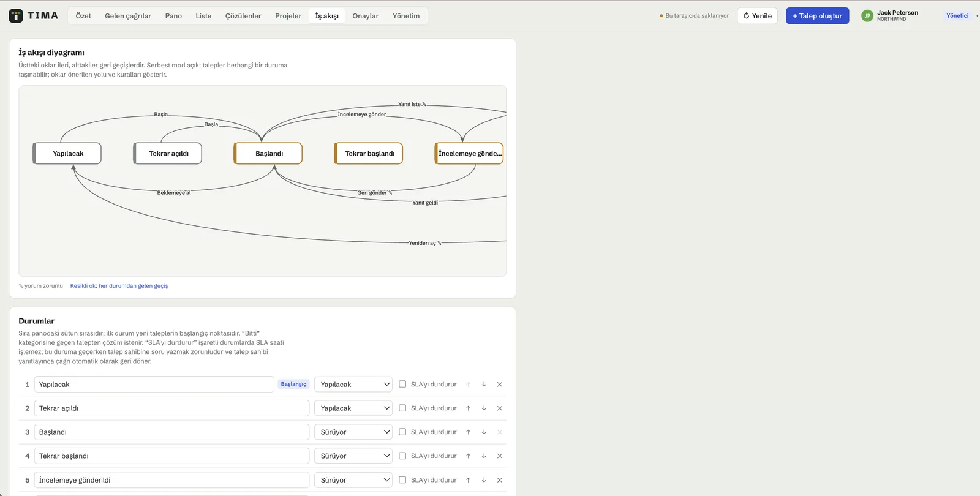The image size is (980, 496).
Task: Move the Tekrar açıldı status down
Action: (x=484, y=408)
